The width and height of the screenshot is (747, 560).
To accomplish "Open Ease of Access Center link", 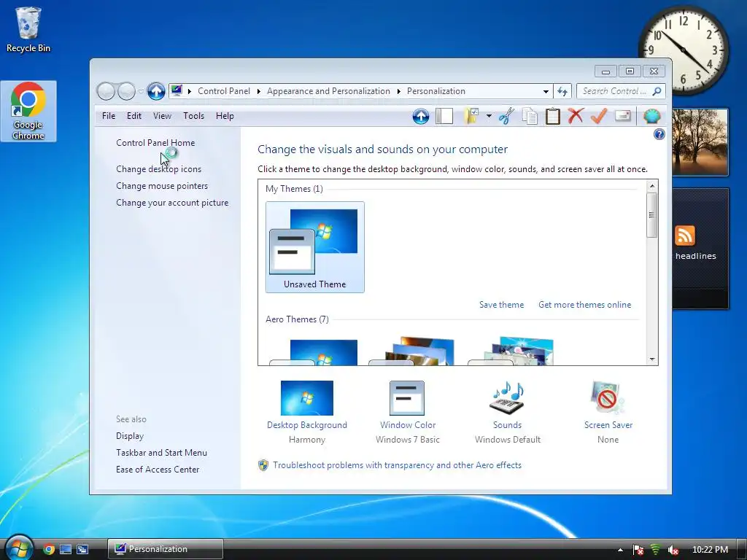I will (x=158, y=469).
